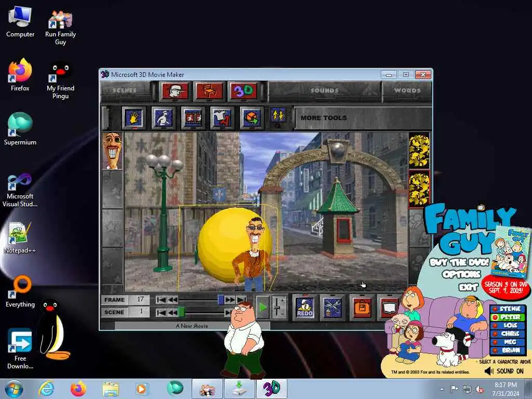Image resolution: width=532 pixels, height=399 pixels.
Task: Click 'Buy the DVD!' link
Action: [459, 262]
